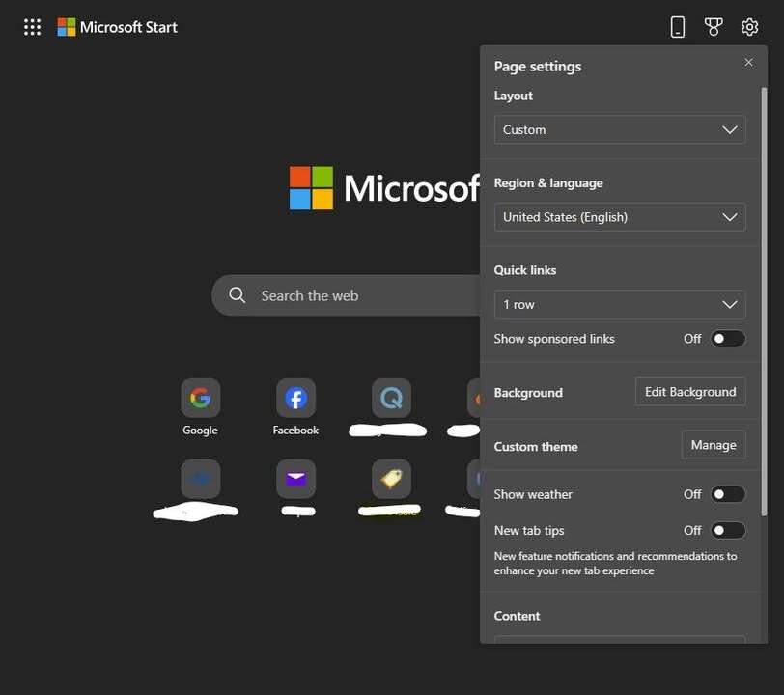The width and height of the screenshot is (784, 695).
Task: Click the Search the web input field
Action: tap(328, 295)
